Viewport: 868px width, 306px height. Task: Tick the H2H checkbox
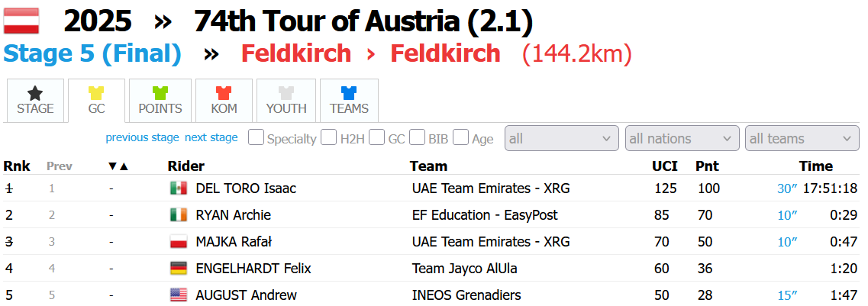(x=328, y=138)
